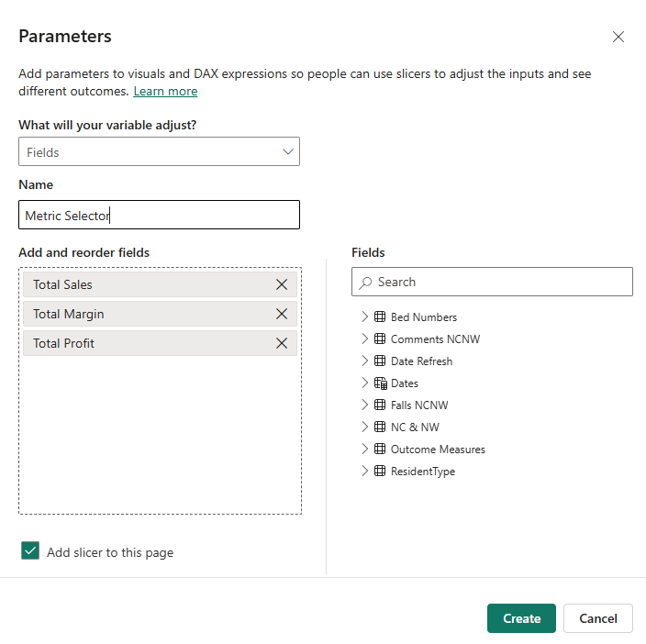Click the Dates calculated table icon

[x=381, y=383]
